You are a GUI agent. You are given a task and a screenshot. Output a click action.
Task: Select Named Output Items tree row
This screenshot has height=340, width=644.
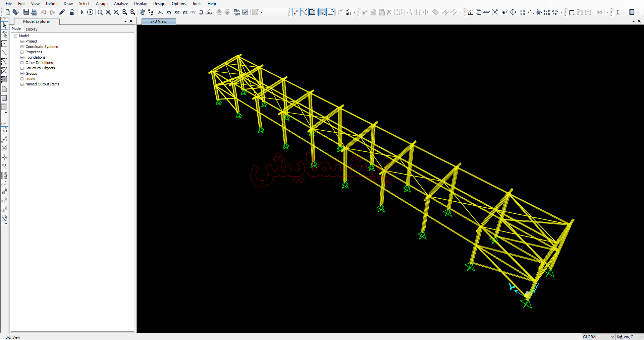coord(42,84)
